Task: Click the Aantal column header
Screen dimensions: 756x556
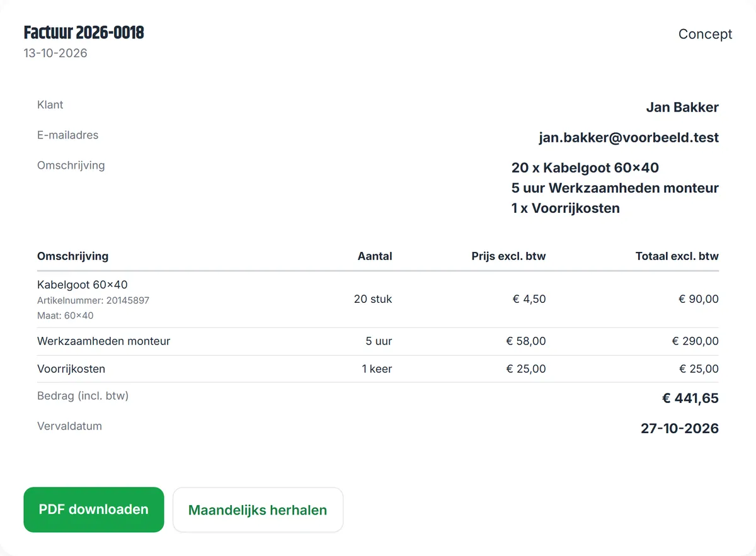Action: click(375, 256)
